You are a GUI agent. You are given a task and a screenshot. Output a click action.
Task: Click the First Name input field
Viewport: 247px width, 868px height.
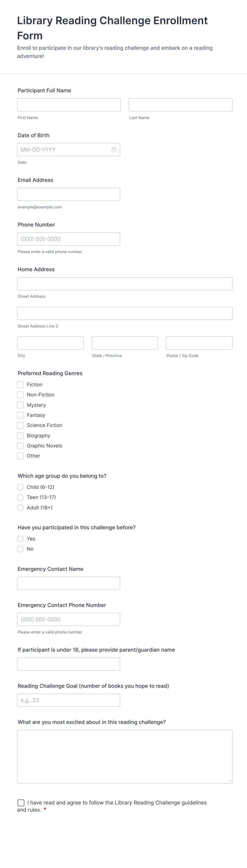69,105
